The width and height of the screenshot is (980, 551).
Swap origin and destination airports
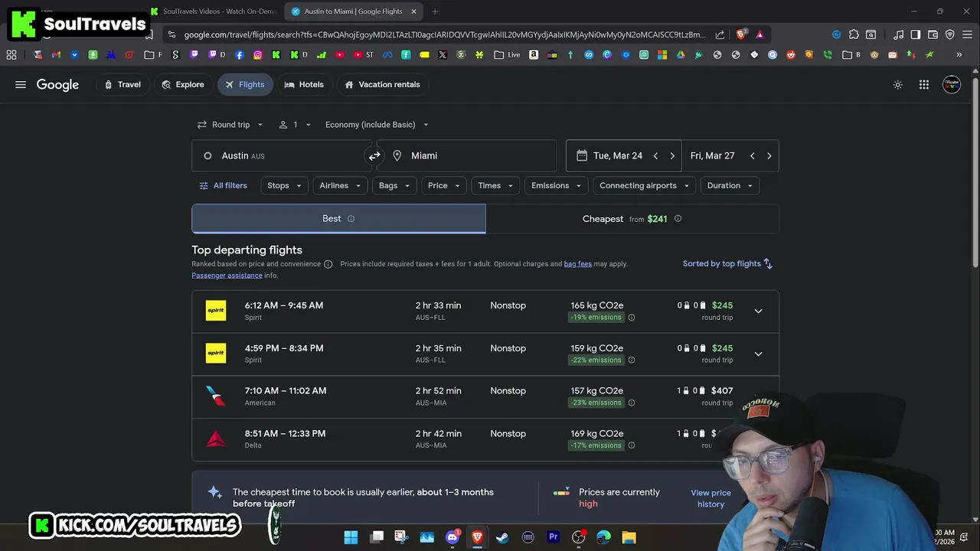click(x=374, y=156)
